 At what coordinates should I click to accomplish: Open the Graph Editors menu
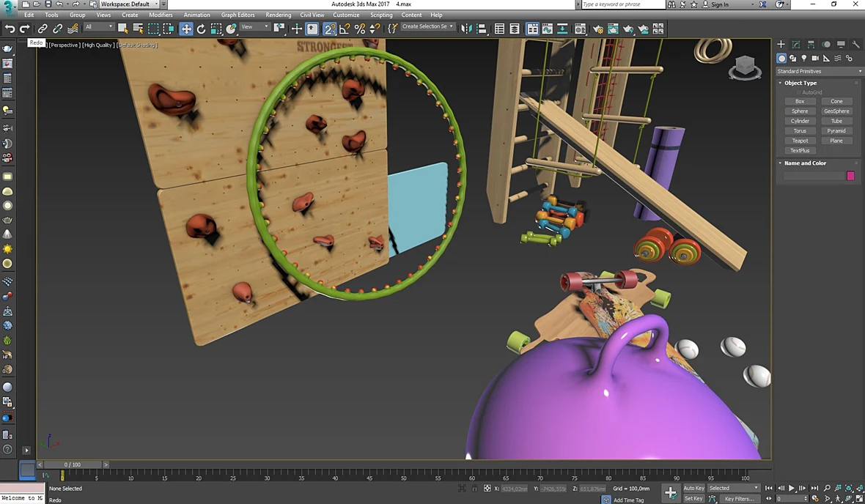pyautogui.click(x=238, y=15)
